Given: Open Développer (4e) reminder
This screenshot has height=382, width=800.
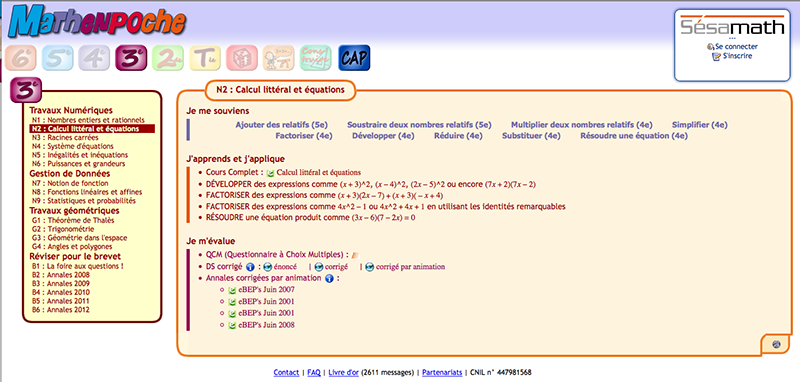Looking at the screenshot, I should tap(383, 136).
